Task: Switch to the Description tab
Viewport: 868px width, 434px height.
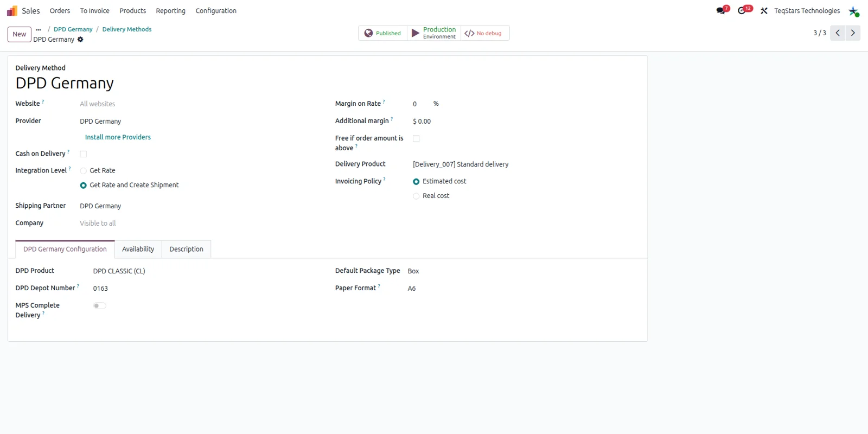Action: pos(186,250)
